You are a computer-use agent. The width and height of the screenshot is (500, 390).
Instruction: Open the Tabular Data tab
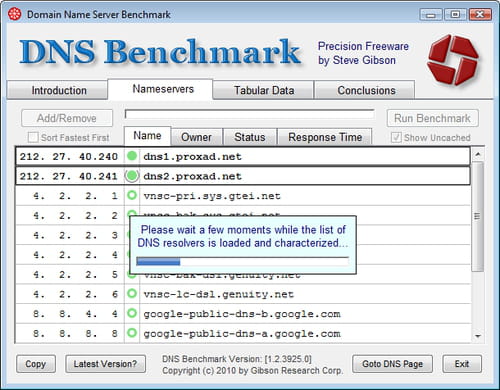tap(263, 90)
